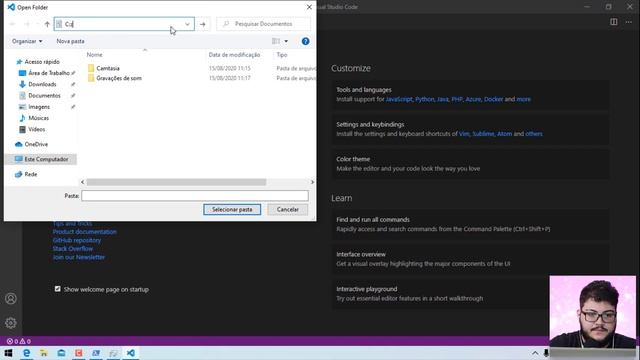
Task: Click the Pesquisar Documentos search box
Action: (x=263, y=24)
